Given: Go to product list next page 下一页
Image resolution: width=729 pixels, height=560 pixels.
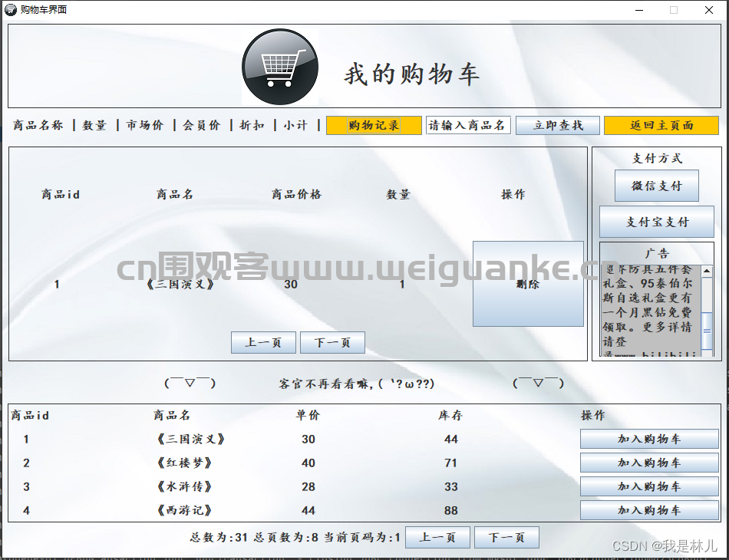Looking at the screenshot, I should tap(506, 538).
